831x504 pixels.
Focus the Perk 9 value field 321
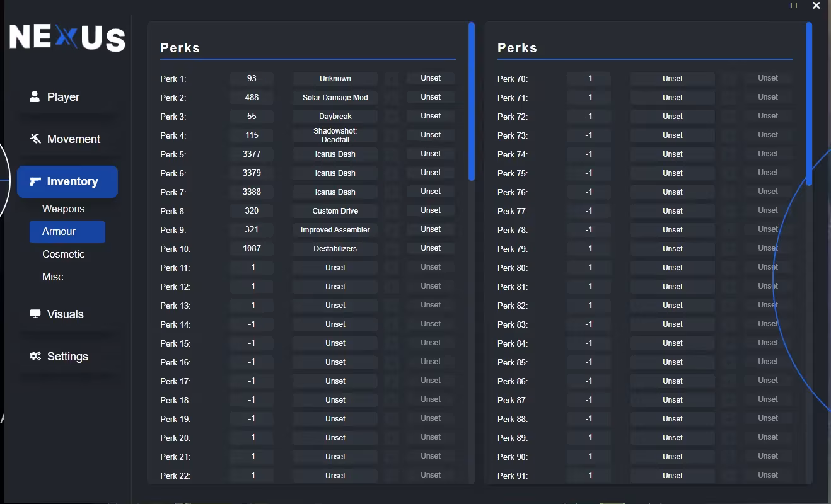[252, 229]
